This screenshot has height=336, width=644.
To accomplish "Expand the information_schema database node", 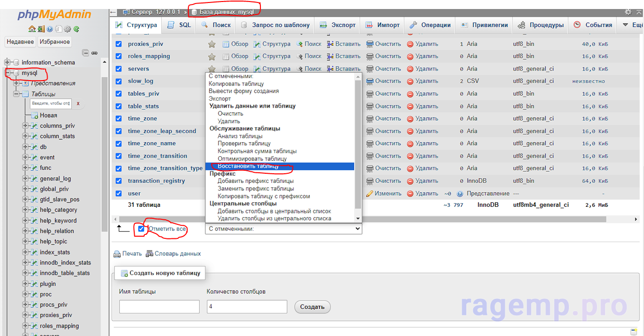I will click(x=8, y=63).
